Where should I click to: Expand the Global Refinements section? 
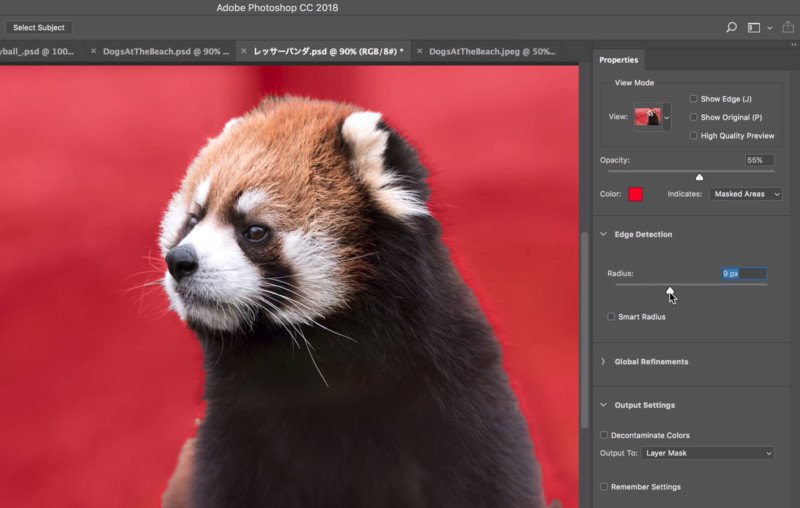[x=604, y=361]
